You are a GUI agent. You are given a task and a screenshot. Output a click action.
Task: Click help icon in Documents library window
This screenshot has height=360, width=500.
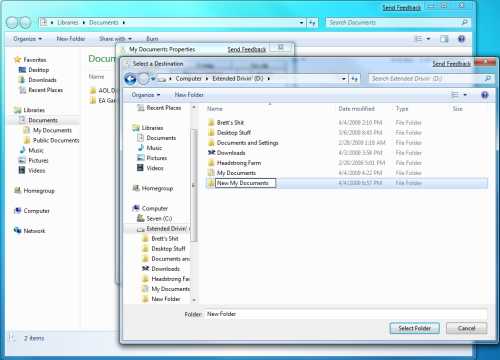461,39
